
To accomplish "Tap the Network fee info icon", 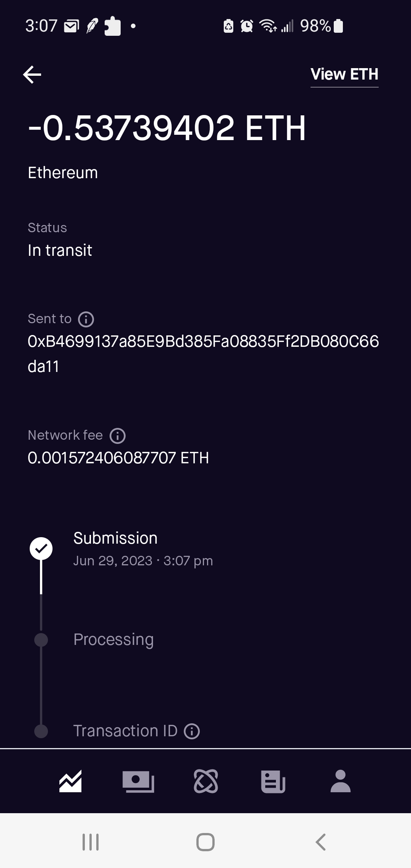I will pyautogui.click(x=118, y=436).
